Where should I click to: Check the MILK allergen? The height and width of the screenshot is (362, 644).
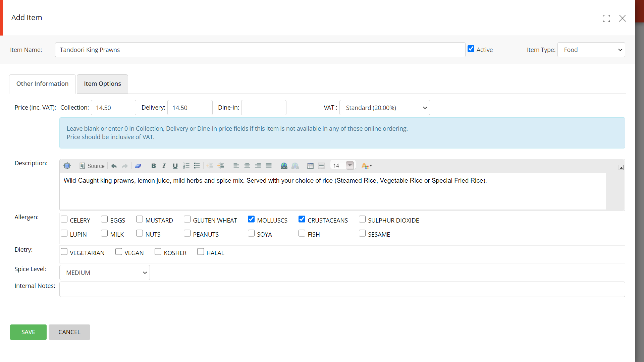pyautogui.click(x=104, y=233)
